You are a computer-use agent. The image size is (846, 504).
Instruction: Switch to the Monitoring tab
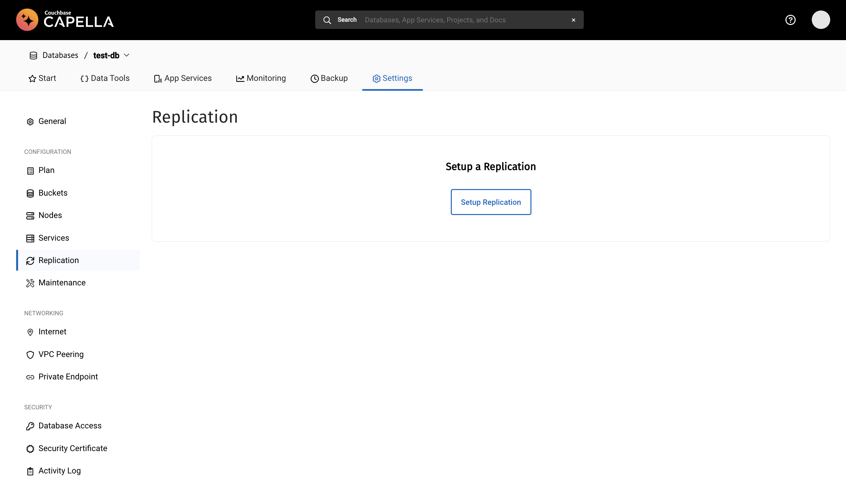[261, 78]
